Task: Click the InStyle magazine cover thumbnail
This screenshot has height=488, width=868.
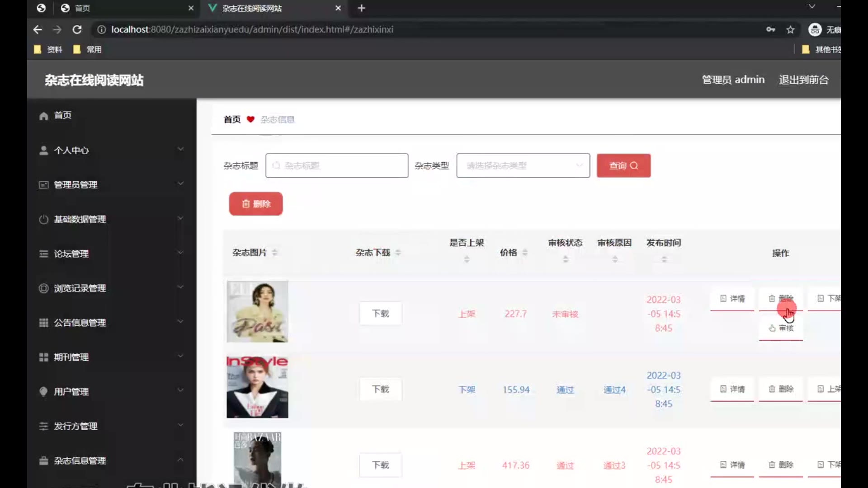Action: [257, 387]
